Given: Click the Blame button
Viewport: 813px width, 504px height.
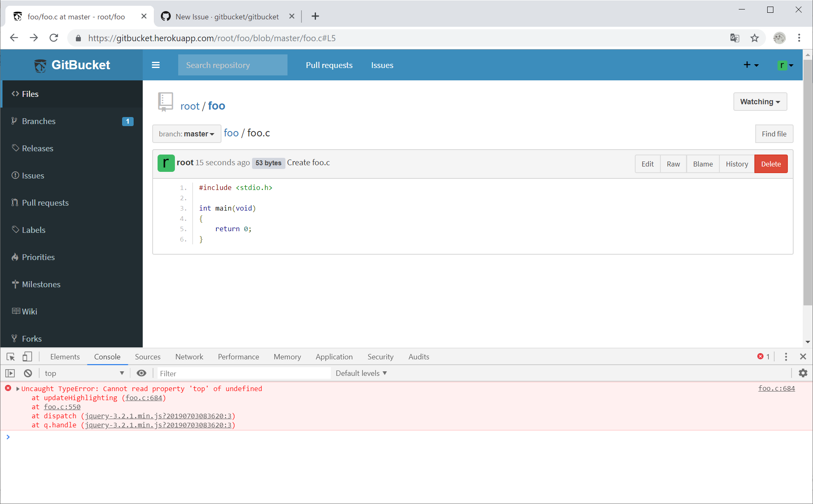Looking at the screenshot, I should click(703, 164).
